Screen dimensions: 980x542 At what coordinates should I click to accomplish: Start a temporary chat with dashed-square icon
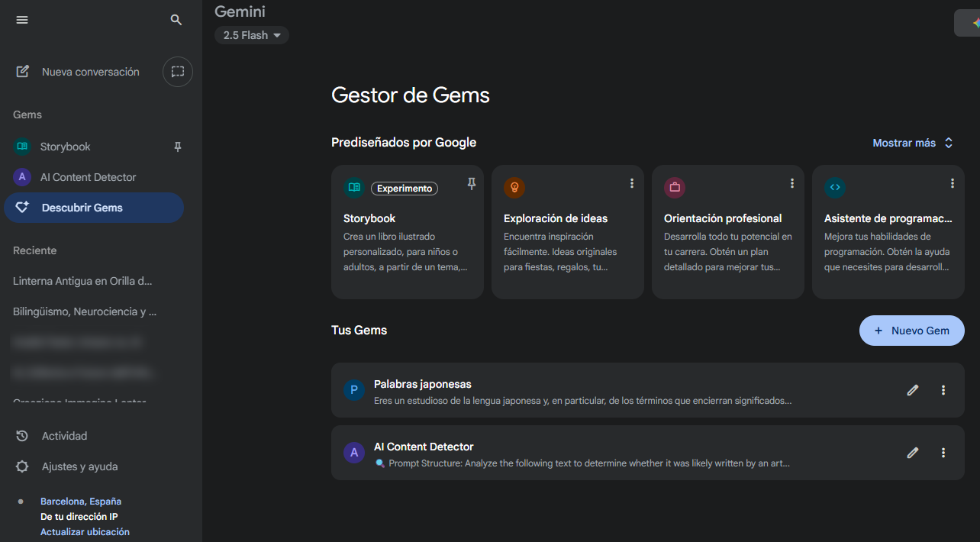coord(178,72)
